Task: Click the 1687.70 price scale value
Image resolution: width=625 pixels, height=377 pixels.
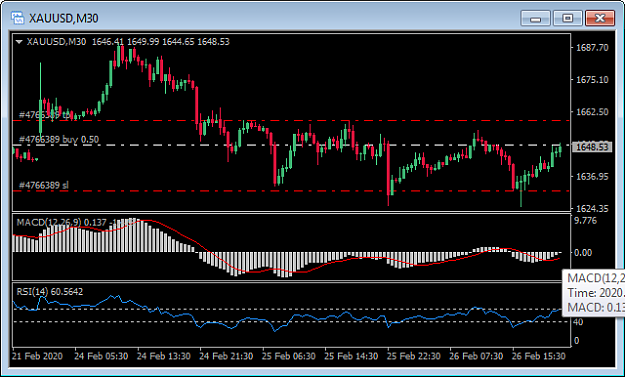Action: click(592, 48)
